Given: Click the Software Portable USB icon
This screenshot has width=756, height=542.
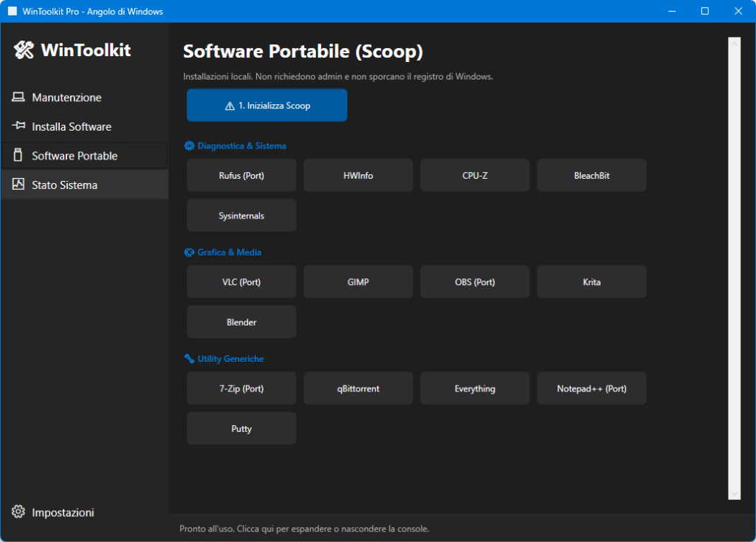Looking at the screenshot, I should tap(18, 155).
